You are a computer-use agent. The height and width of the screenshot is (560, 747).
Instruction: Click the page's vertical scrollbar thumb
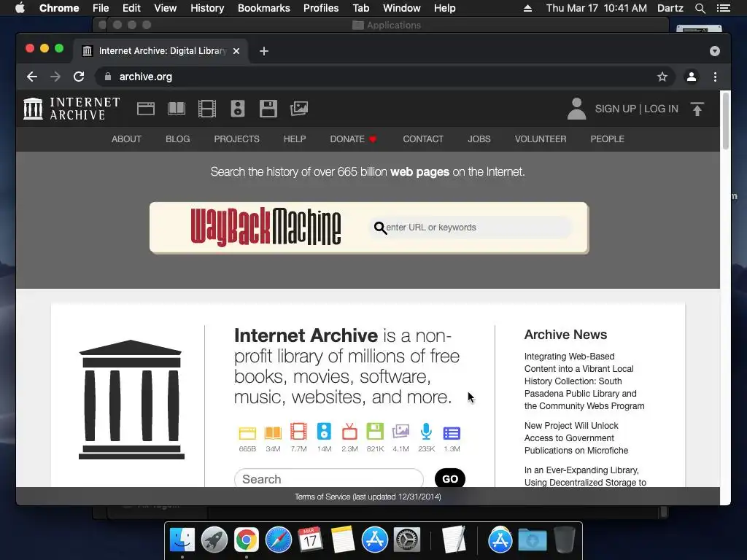pyautogui.click(x=726, y=122)
